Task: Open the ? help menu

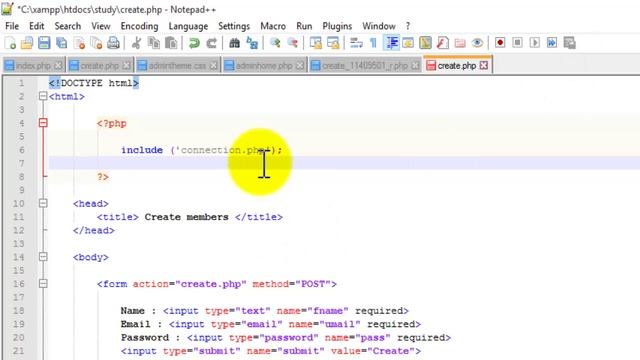Action: click(408, 26)
